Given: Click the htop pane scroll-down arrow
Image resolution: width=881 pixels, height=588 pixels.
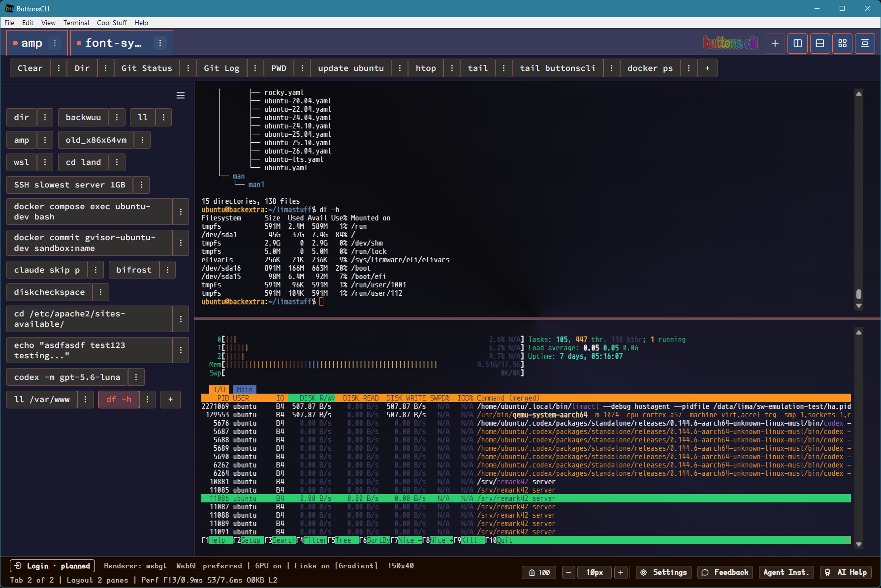Looking at the screenshot, I should 859,544.
